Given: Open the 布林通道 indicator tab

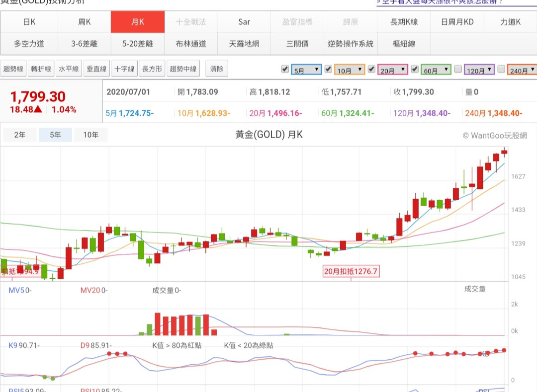Looking at the screenshot, I should (x=191, y=44).
